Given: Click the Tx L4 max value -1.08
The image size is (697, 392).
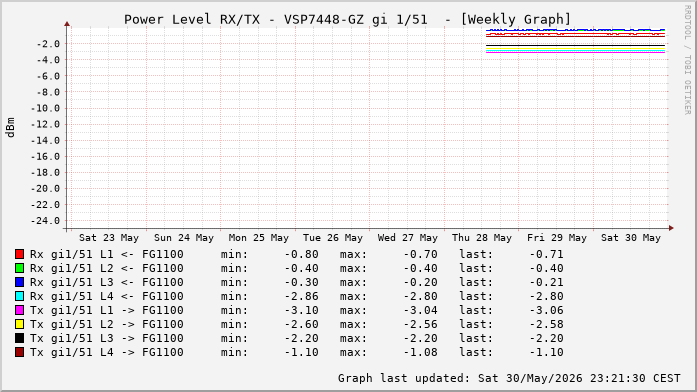Looking at the screenshot, I should point(421,352).
